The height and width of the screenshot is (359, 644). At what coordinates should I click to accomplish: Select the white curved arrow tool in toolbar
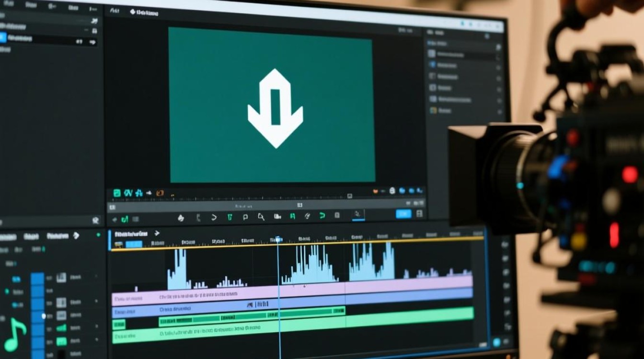click(214, 217)
